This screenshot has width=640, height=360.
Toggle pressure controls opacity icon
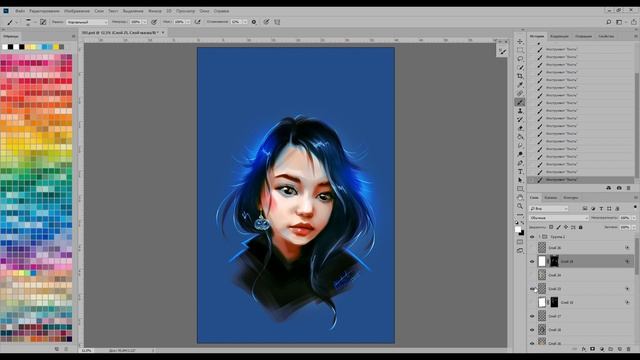coord(154,22)
